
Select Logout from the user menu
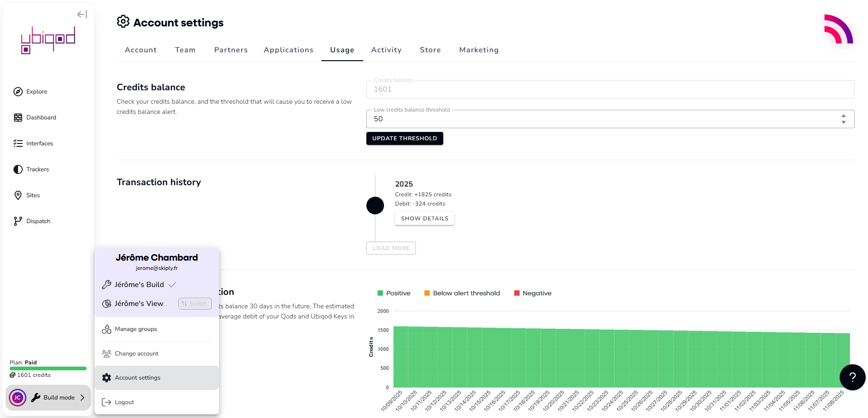pyautogui.click(x=124, y=402)
